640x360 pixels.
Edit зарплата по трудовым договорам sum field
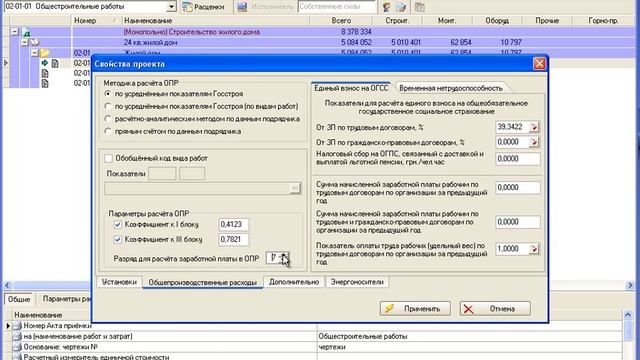(x=518, y=187)
